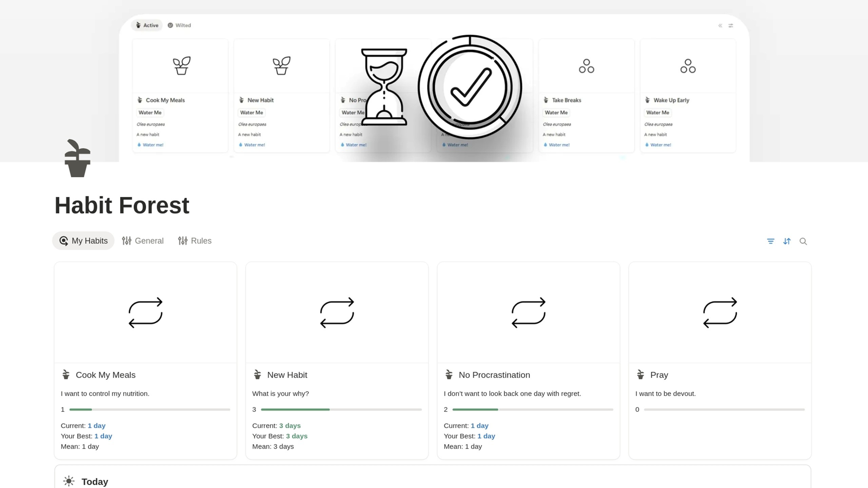
Task: Click the loop icon on the Cook My Meals card
Action: (x=145, y=312)
